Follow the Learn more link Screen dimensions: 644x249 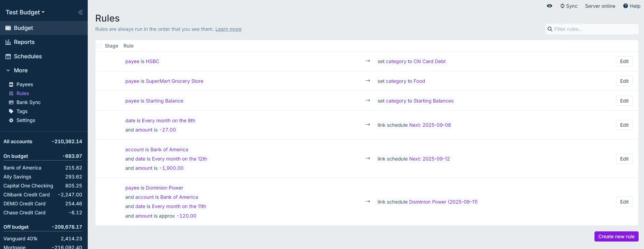click(x=228, y=29)
